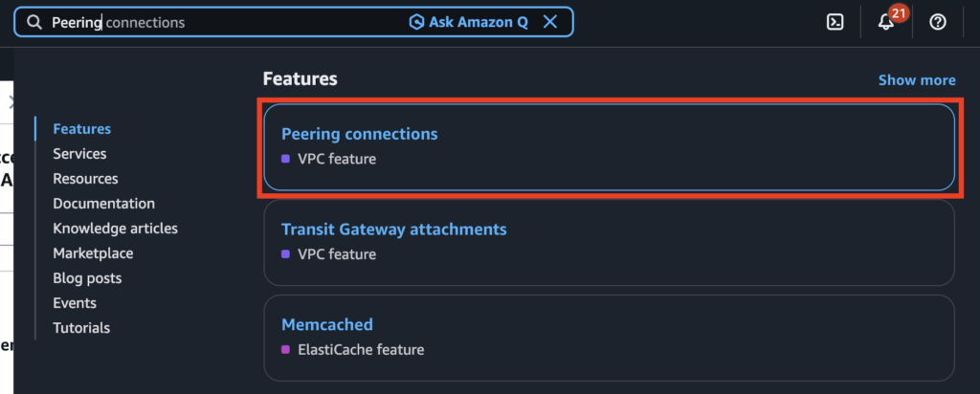Viewport: 980px width, 394px height.
Task: Open Knowledge articles results
Action: coord(115,229)
